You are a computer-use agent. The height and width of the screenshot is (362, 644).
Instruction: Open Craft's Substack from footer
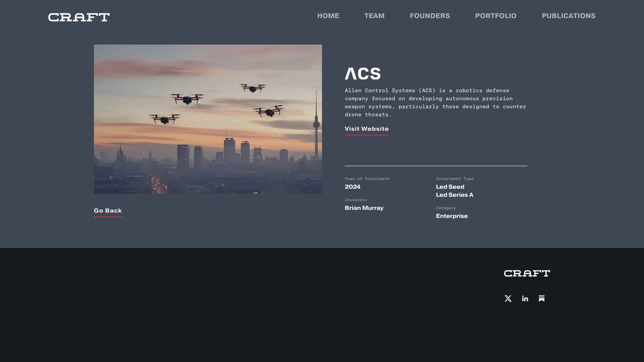click(542, 298)
